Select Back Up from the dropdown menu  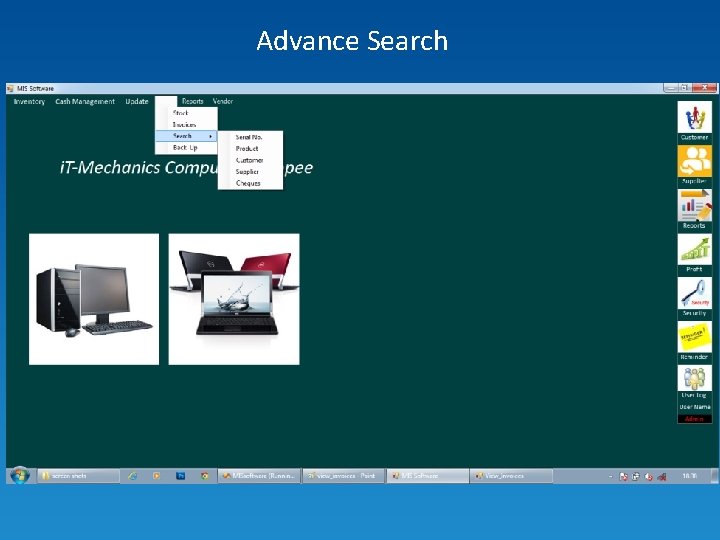point(186,147)
